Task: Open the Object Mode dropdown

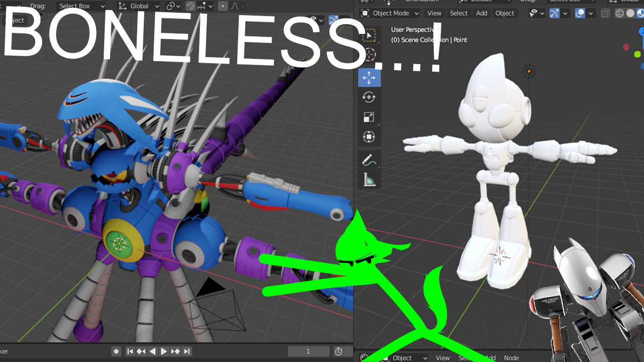Action: click(390, 13)
